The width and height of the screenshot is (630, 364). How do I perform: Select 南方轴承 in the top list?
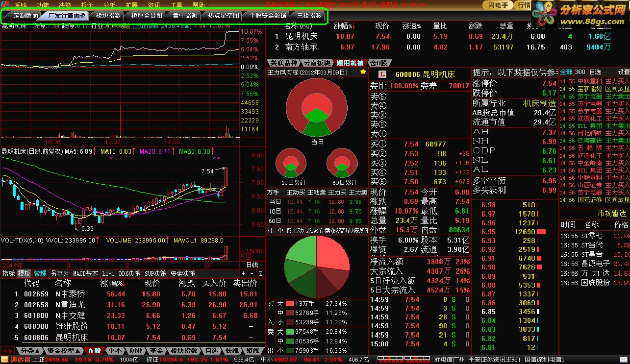coord(301,48)
